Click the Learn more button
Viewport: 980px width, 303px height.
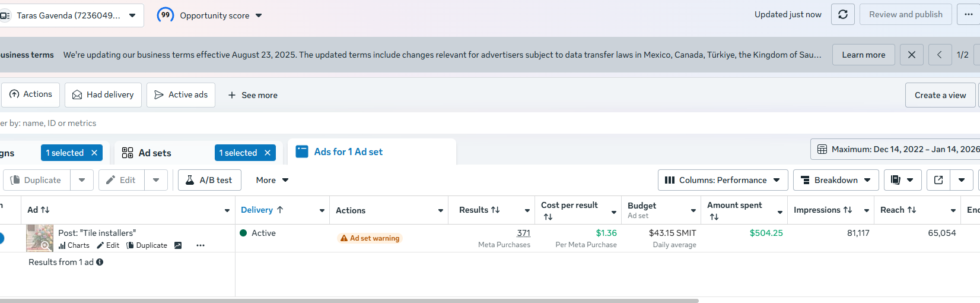pyautogui.click(x=863, y=55)
